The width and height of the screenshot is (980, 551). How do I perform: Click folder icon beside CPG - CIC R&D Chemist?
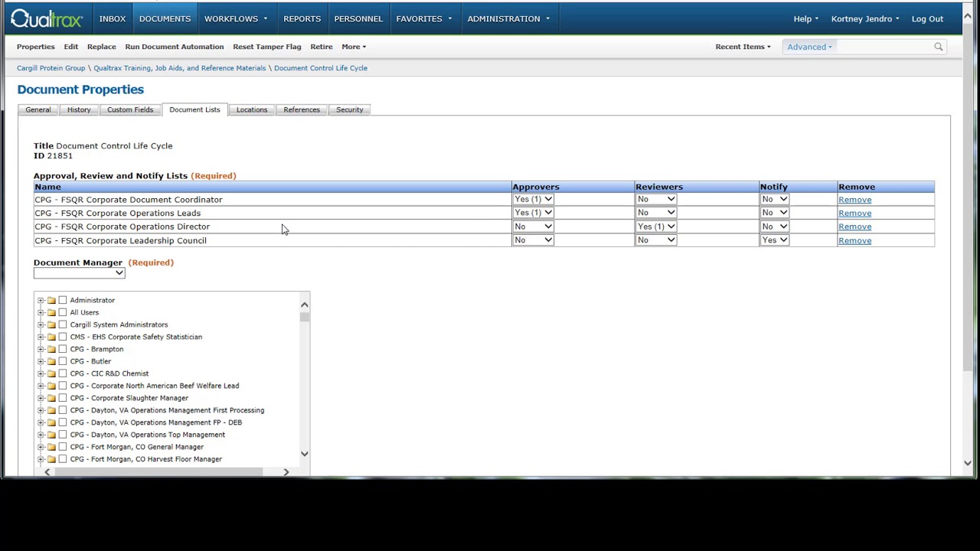coord(51,373)
